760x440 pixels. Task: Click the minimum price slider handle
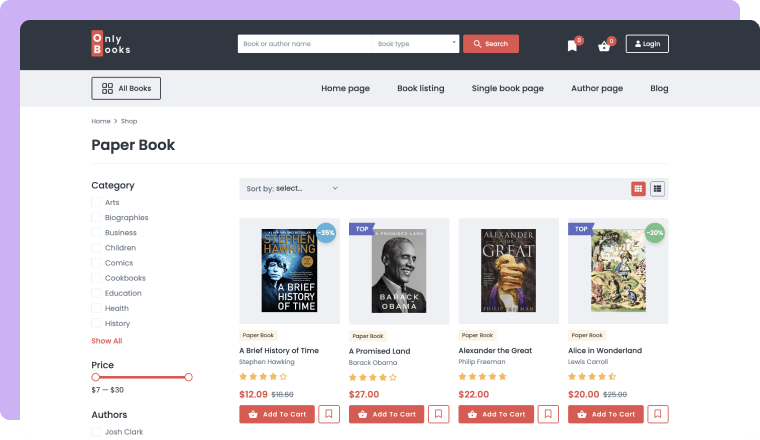pyautogui.click(x=95, y=377)
